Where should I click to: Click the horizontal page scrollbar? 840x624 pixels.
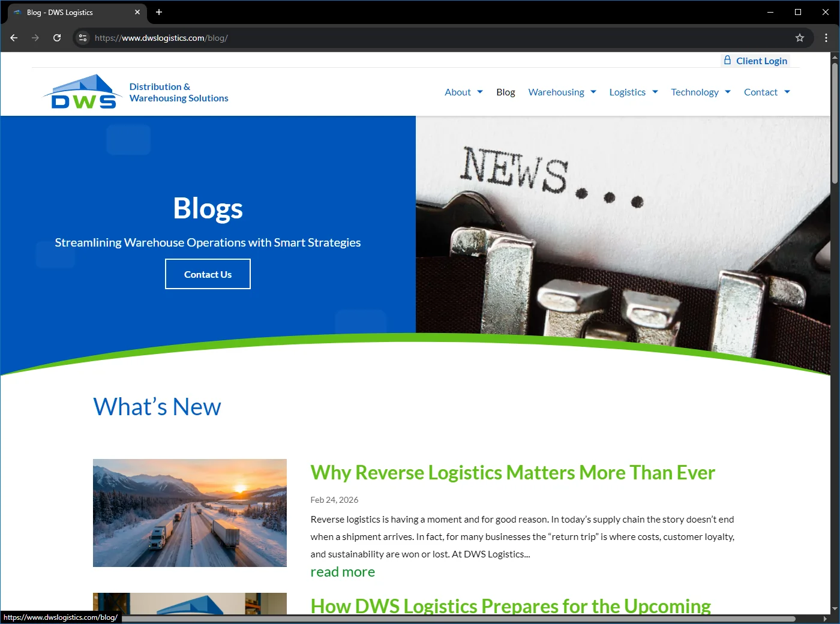point(459,619)
